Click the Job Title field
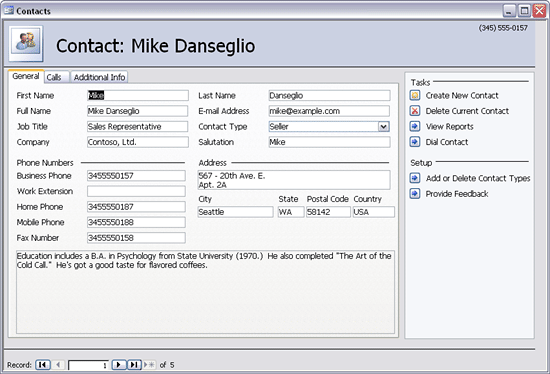 [138, 126]
